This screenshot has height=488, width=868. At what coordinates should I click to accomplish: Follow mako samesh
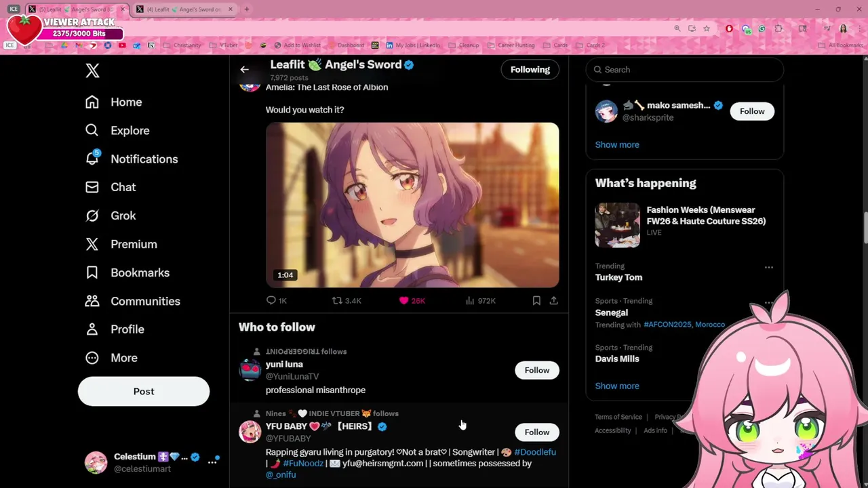(x=752, y=111)
